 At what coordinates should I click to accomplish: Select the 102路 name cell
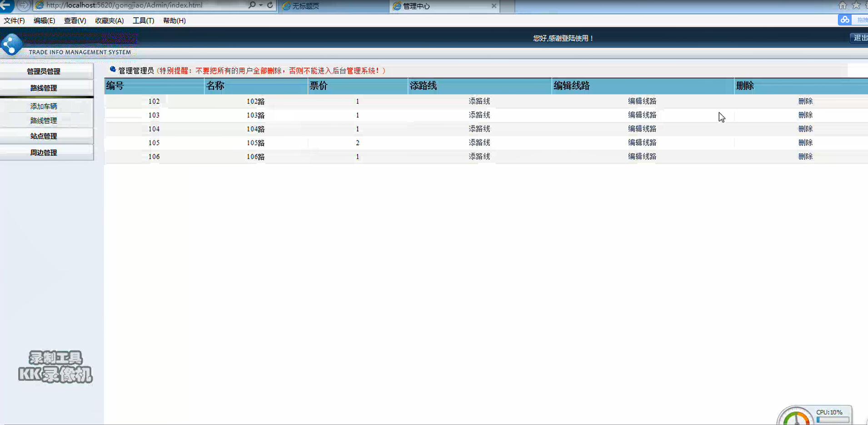256,102
